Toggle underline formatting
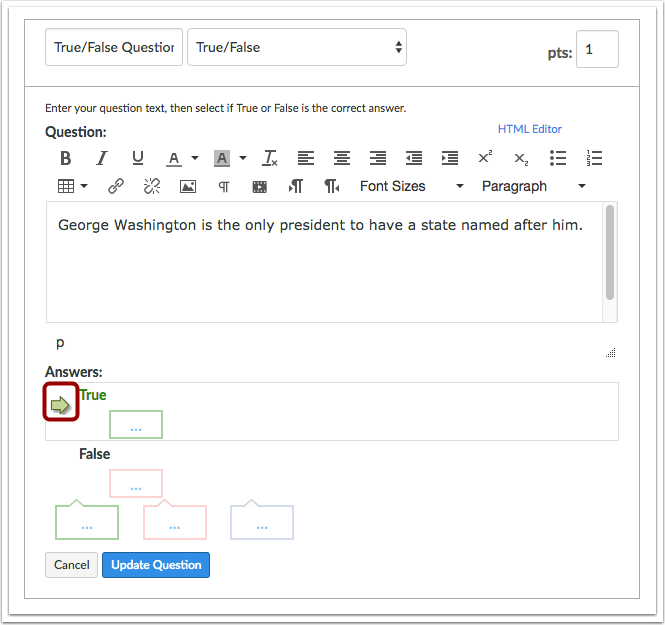 (x=137, y=159)
